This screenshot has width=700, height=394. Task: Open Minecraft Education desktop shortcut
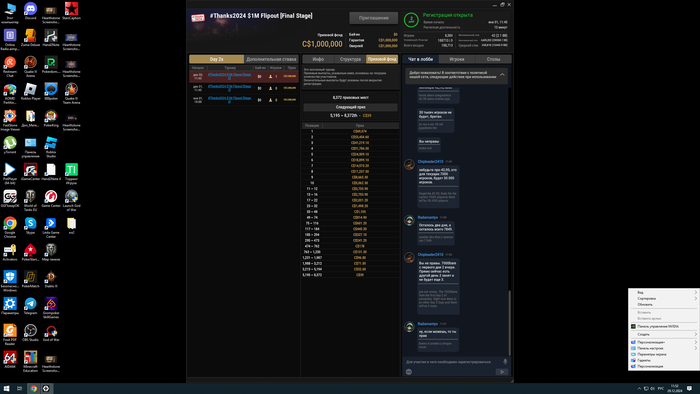click(x=30, y=361)
